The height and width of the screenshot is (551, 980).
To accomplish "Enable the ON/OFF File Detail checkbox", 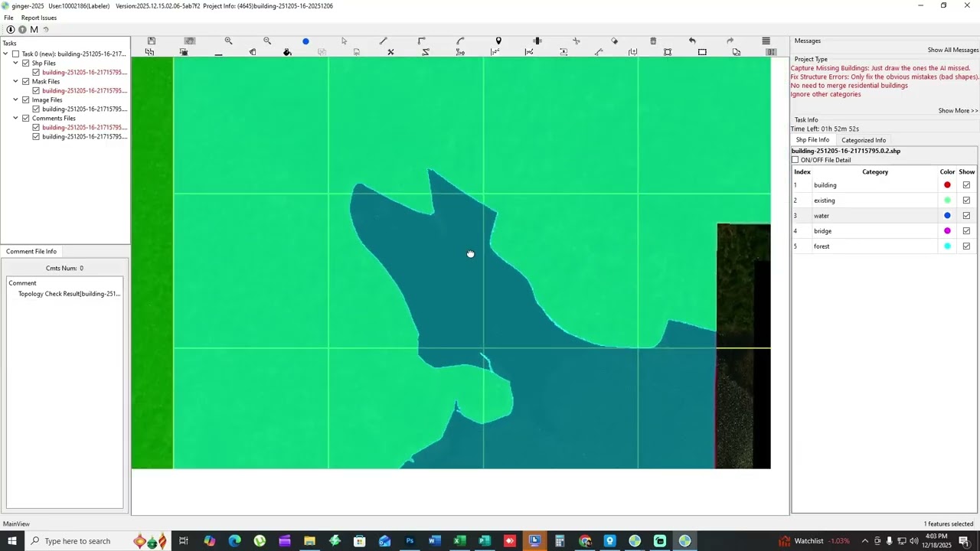I will pyautogui.click(x=795, y=160).
